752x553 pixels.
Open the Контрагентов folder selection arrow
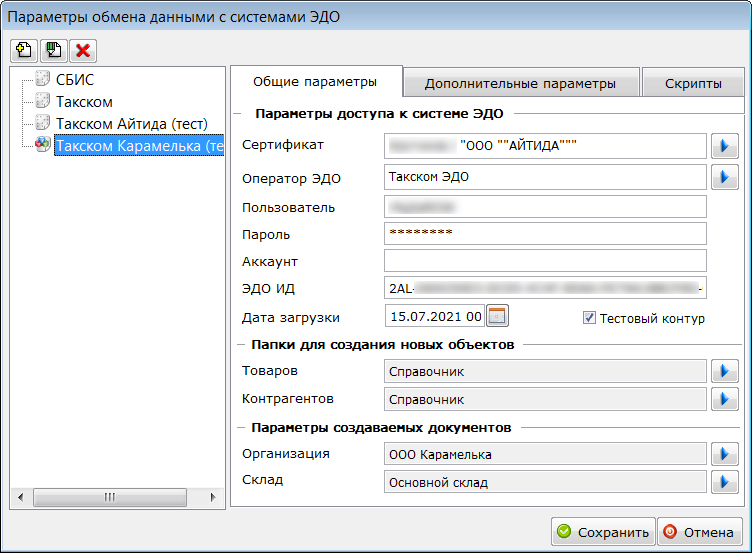point(725,399)
